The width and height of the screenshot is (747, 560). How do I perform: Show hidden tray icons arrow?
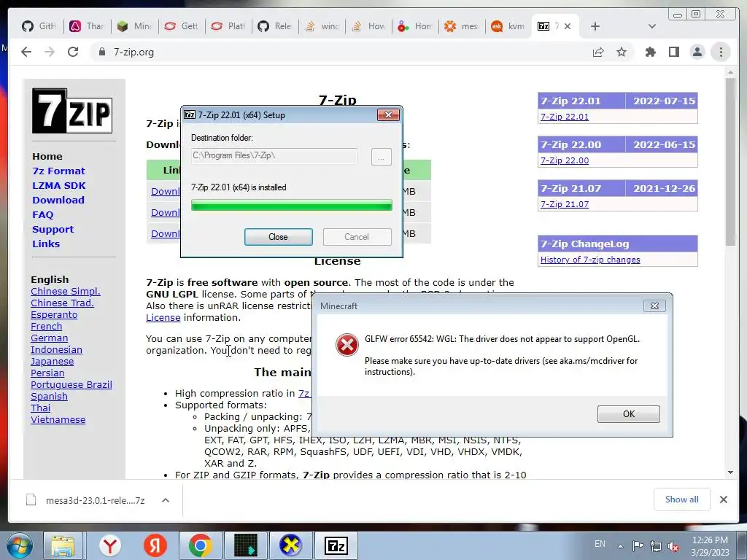(x=620, y=546)
